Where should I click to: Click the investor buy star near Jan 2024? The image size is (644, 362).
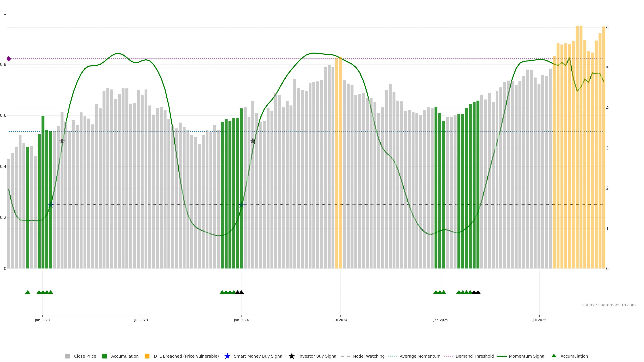(253, 141)
